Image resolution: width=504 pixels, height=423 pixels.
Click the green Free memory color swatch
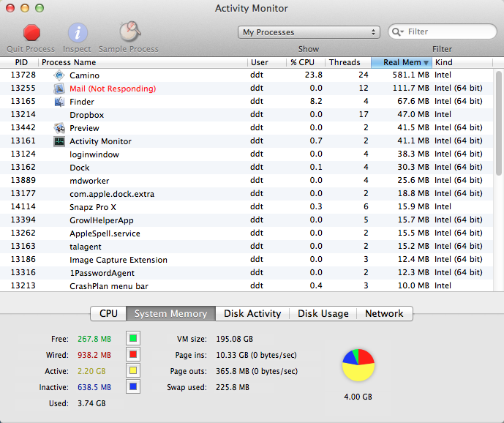click(x=133, y=338)
